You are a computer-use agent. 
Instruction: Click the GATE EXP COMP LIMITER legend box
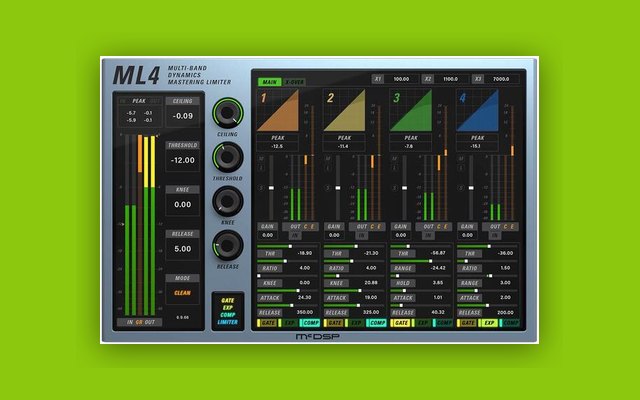[x=228, y=311]
